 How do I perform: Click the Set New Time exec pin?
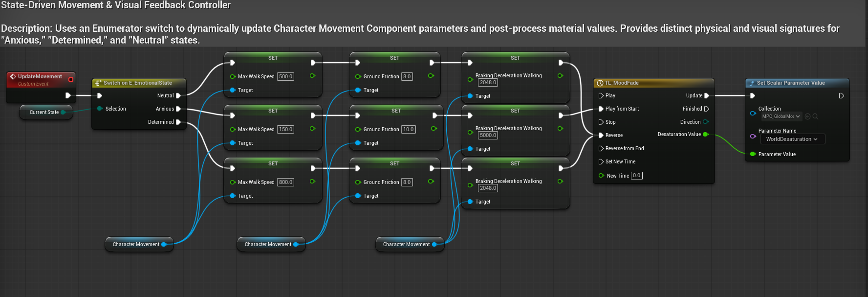point(601,161)
